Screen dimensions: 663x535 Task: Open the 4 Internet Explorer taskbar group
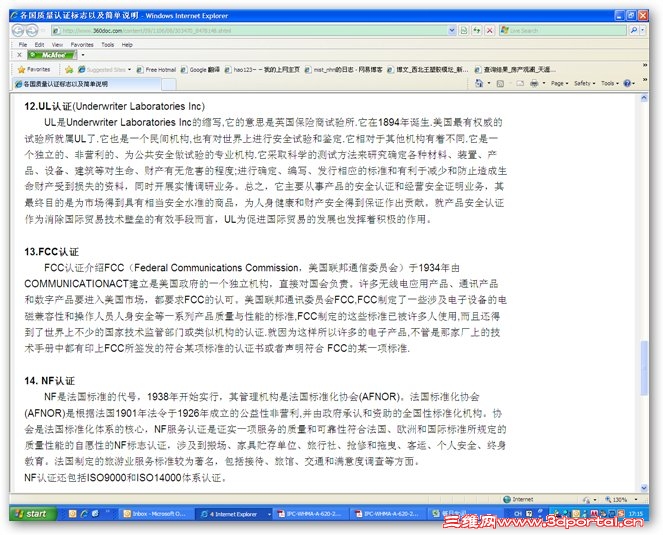point(235,514)
